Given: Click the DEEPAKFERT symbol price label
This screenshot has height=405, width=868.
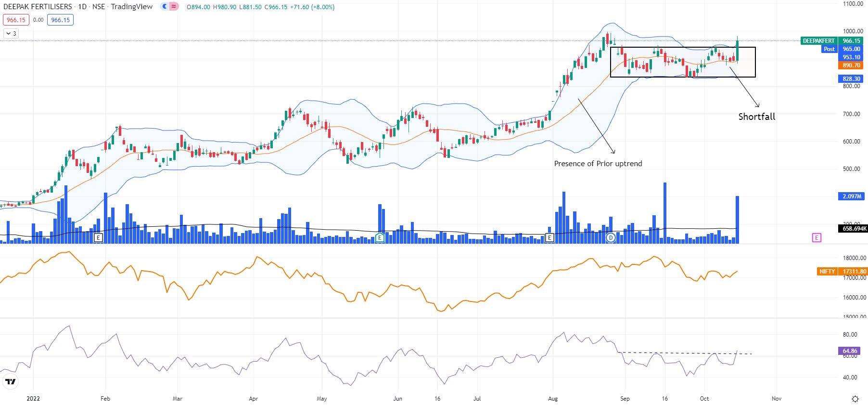Looking at the screenshot, I should point(819,41).
